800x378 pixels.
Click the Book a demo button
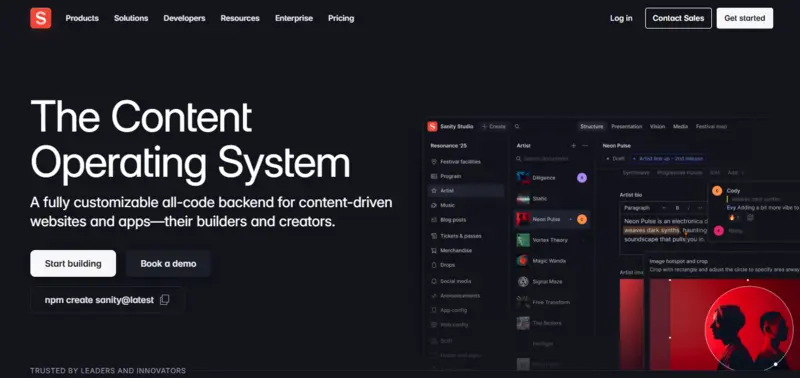pyautogui.click(x=168, y=263)
